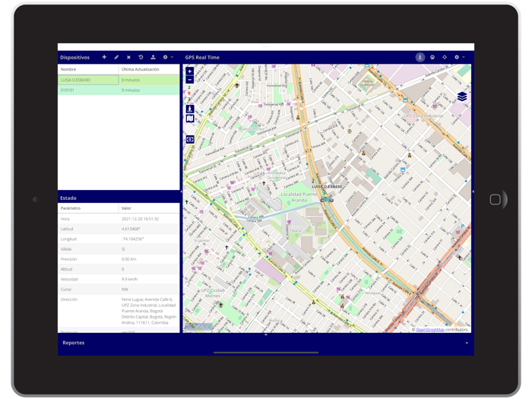Click the splitter arrow above Reportes
The height and width of the screenshot is (399, 532).
pos(266,334)
